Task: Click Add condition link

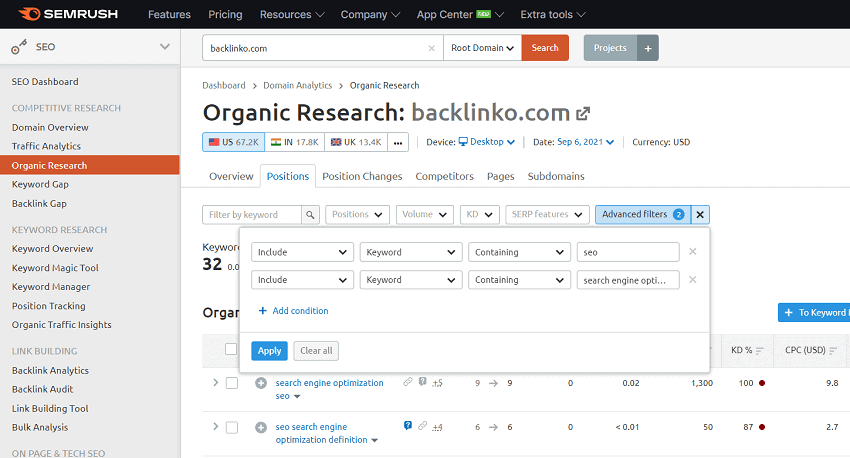Action: 293,311
